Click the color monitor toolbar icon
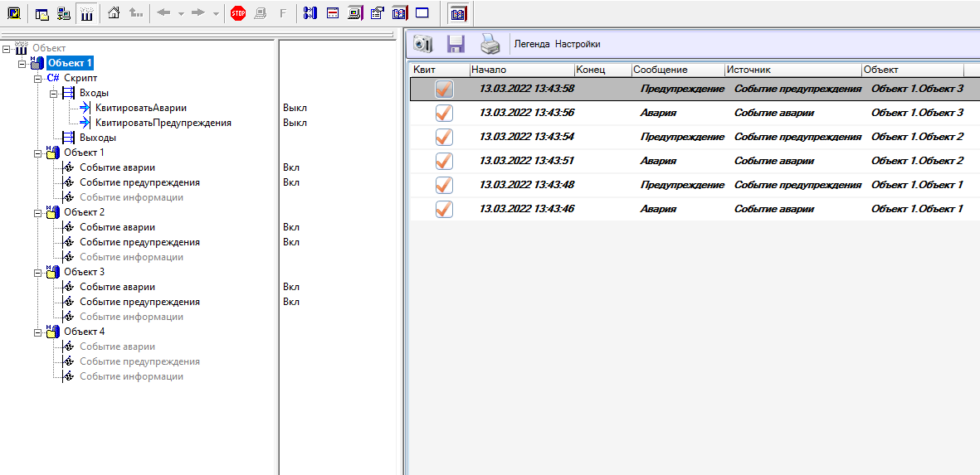Image resolution: width=980 pixels, height=475 pixels. point(356,13)
